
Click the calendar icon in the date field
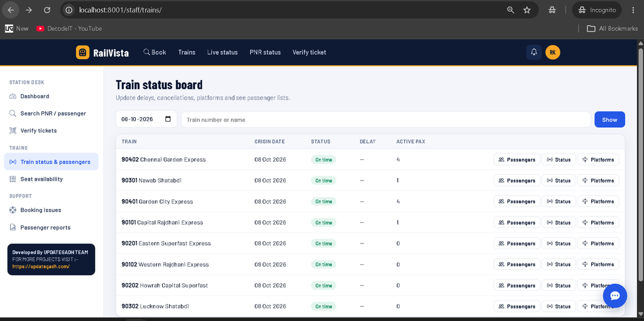[167, 119]
